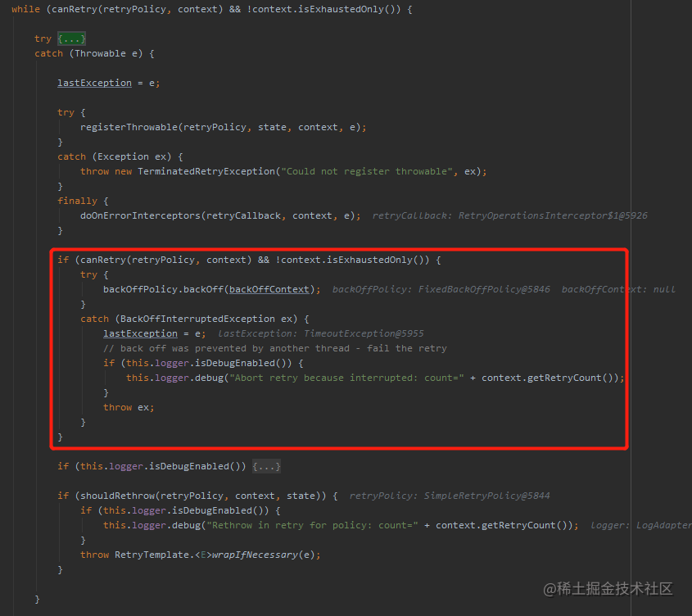692x616 pixels.
Task: Click getRetryCount on the Abort retry line
Action: [x=564, y=378]
